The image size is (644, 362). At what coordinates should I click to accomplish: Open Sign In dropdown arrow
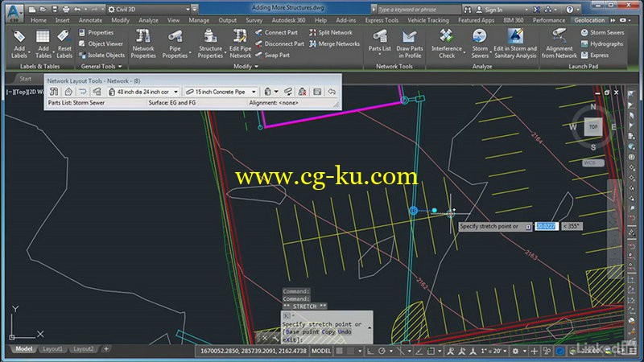click(526, 10)
